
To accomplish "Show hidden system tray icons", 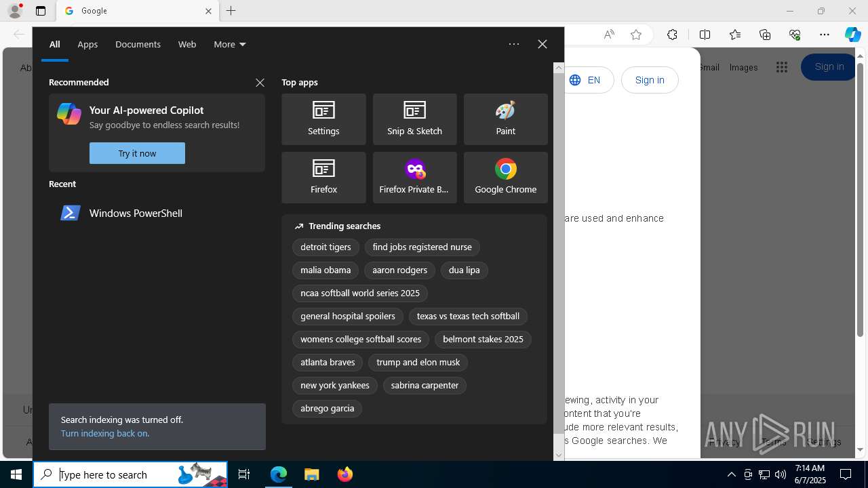I will click(731, 474).
